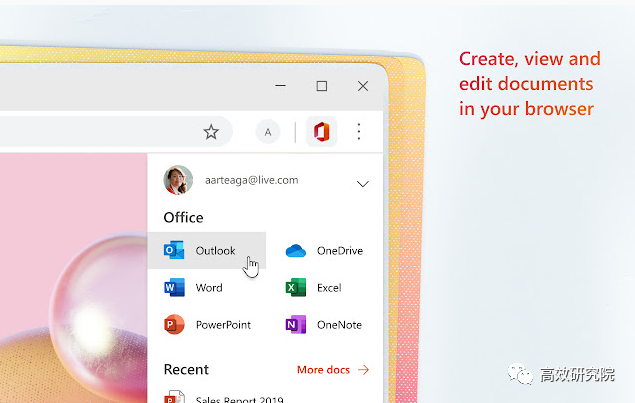Click the user profile photo

[x=178, y=180]
